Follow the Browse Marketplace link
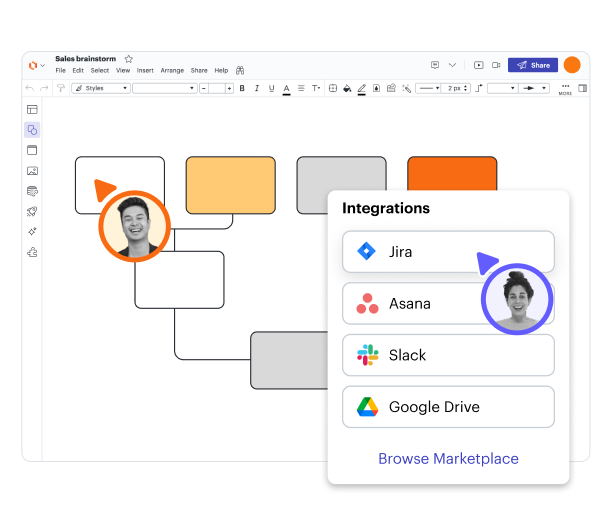This screenshot has height=509, width=608. tap(448, 459)
